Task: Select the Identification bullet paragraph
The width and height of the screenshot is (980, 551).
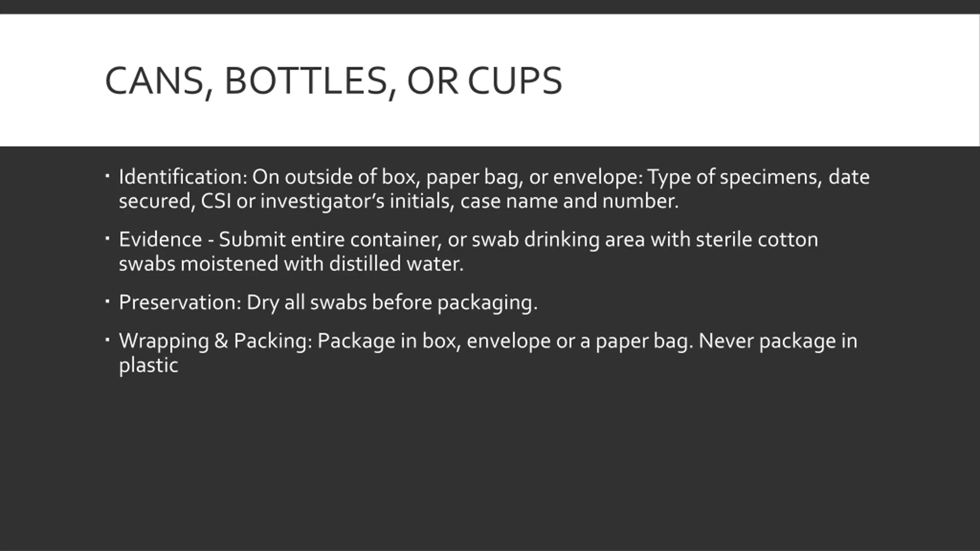Action: [x=494, y=189]
